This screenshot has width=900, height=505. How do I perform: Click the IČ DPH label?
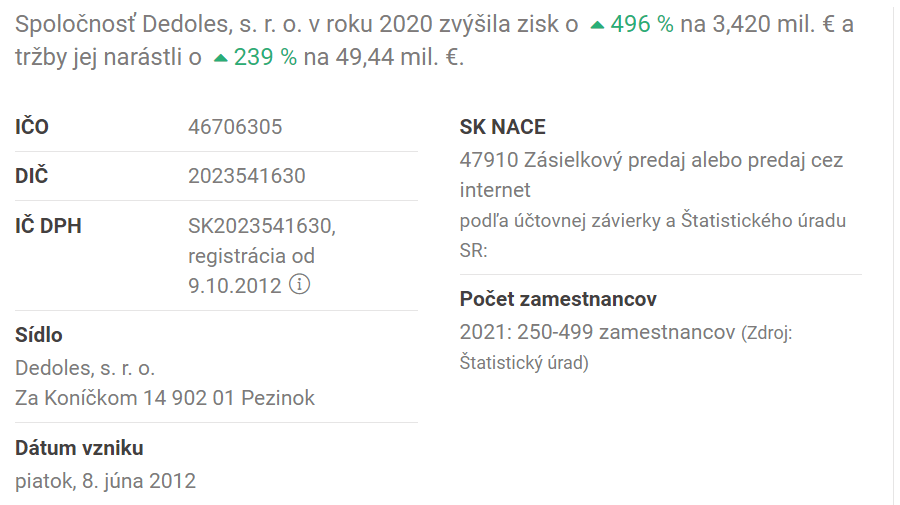point(48,226)
